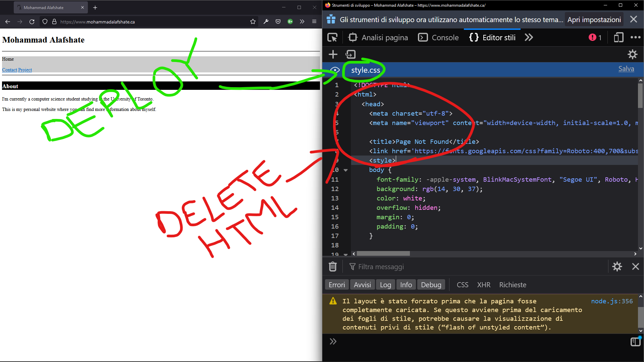Screen dimensions: 644x362
Task: Toggle responsive design mode icon
Action: (x=619, y=38)
